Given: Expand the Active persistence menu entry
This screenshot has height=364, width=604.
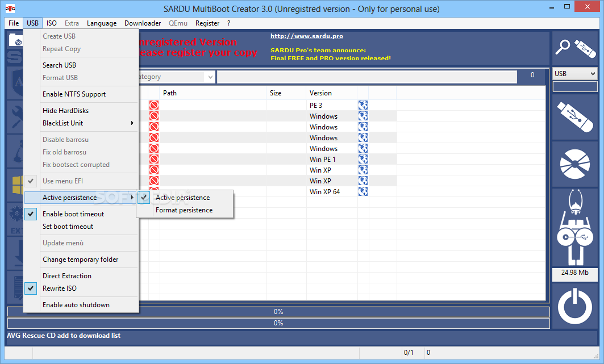Looking at the screenshot, I should pos(81,198).
